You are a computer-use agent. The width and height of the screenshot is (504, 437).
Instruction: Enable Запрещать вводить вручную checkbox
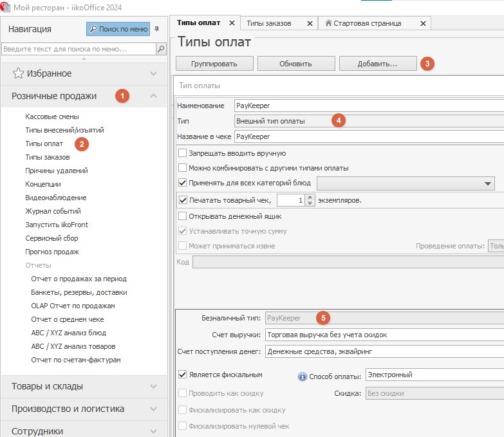pos(183,153)
